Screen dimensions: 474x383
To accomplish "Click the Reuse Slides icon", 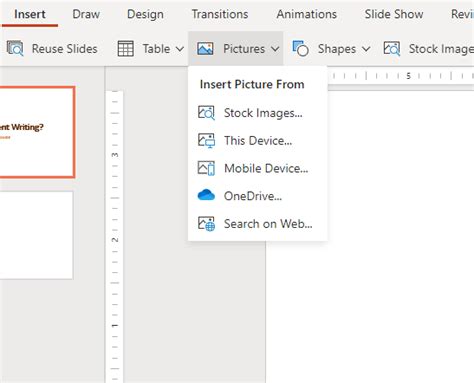I will [15, 49].
